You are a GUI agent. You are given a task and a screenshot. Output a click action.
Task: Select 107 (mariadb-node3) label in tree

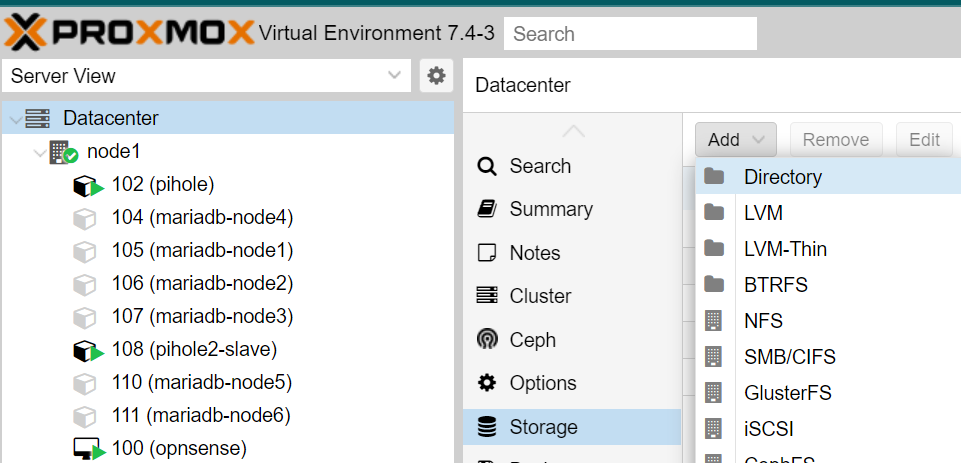tap(202, 316)
